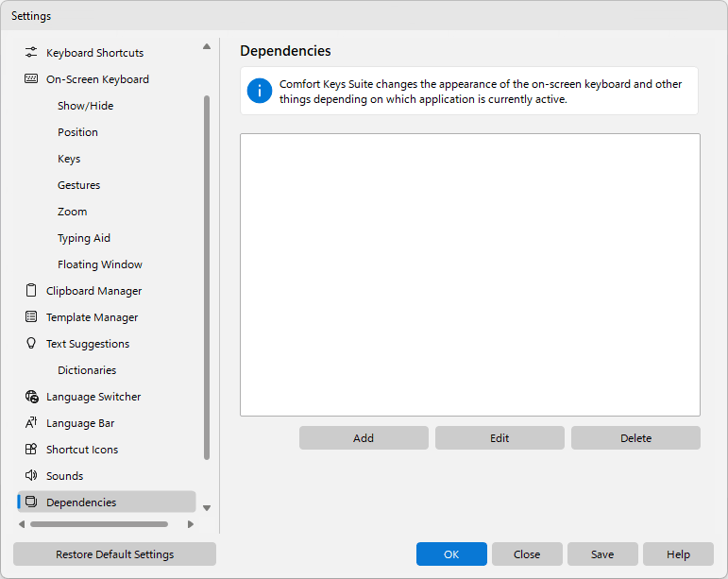Click the Text Suggestions lightbulb icon

[31, 343]
